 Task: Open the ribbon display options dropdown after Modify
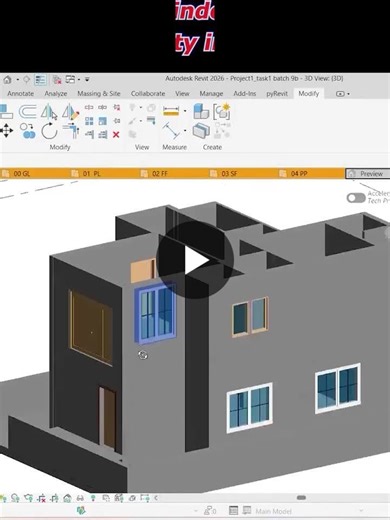tap(343, 94)
